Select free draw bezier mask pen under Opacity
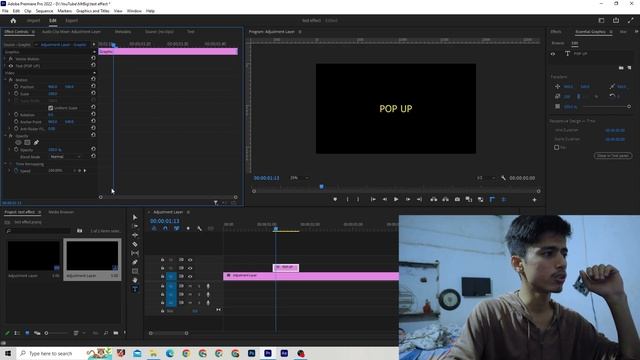This screenshot has width=640, height=360. (x=36, y=142)
